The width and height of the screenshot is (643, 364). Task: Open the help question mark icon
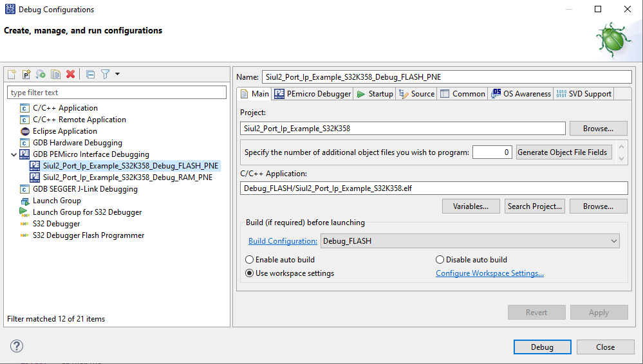(x=17, y=347)
